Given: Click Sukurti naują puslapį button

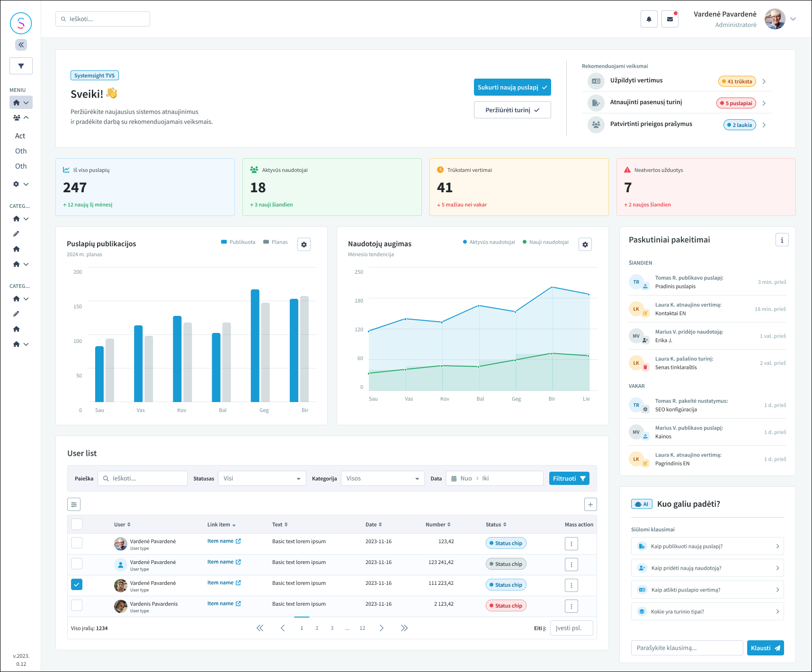Looking at the screenshot, I should (x=512, y=87).
